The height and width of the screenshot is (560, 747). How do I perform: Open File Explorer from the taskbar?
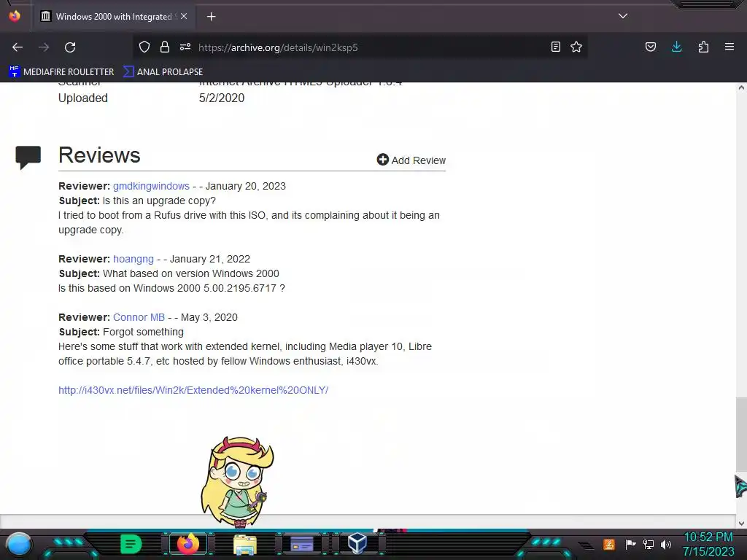click(245, 544)
